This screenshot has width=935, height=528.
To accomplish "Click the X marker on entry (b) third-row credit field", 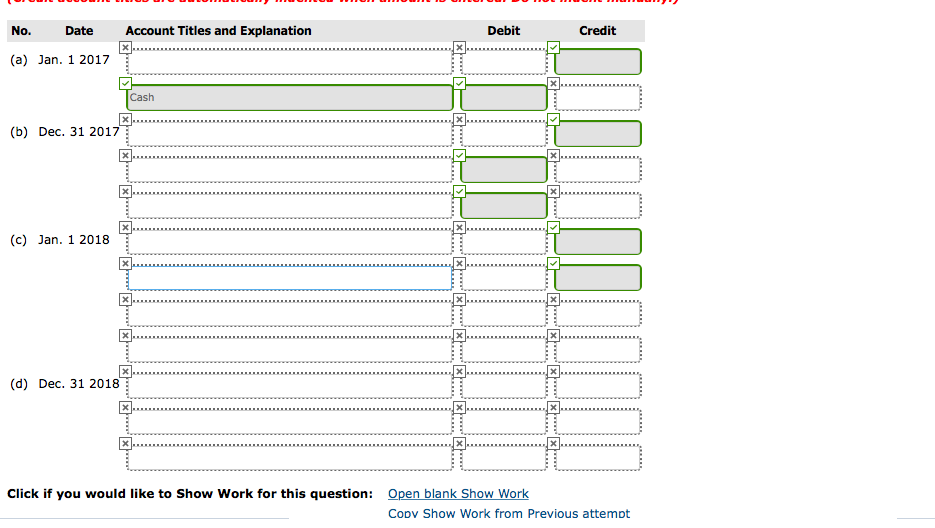I will click(553, 192).
